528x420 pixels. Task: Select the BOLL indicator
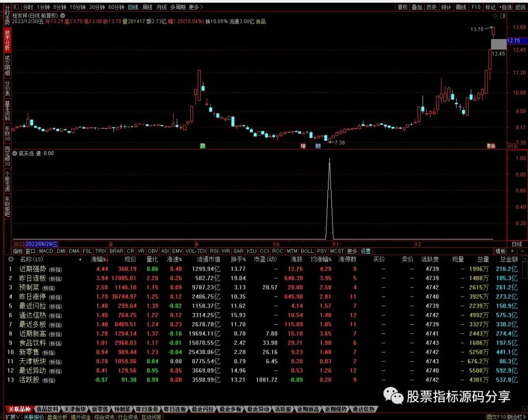click(307, 251)
